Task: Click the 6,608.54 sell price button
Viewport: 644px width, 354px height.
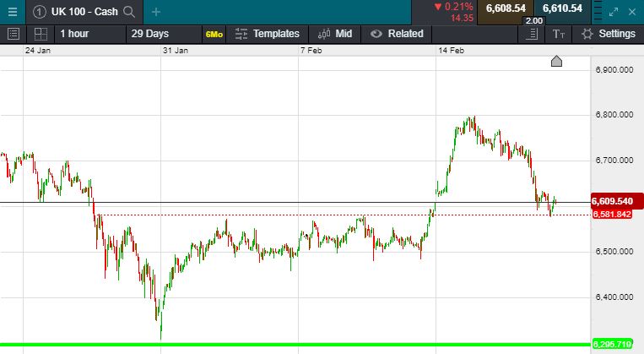Action: click(505, 8)
